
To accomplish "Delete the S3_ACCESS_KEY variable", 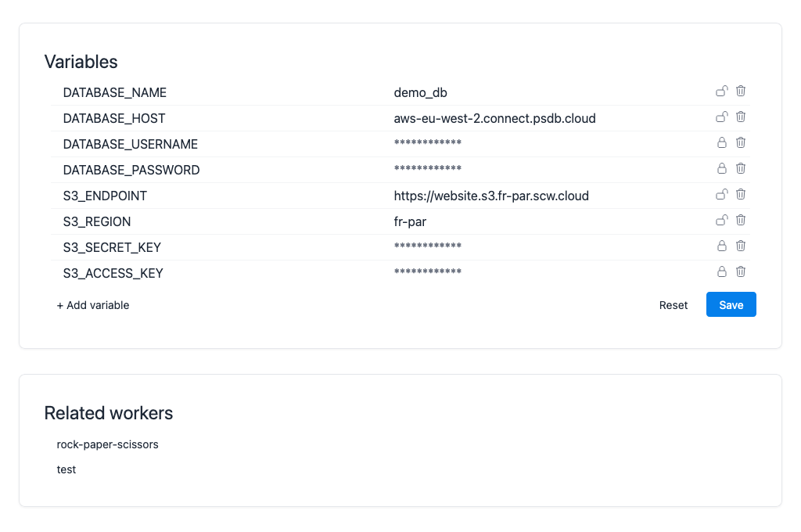I will pos(741,272).
